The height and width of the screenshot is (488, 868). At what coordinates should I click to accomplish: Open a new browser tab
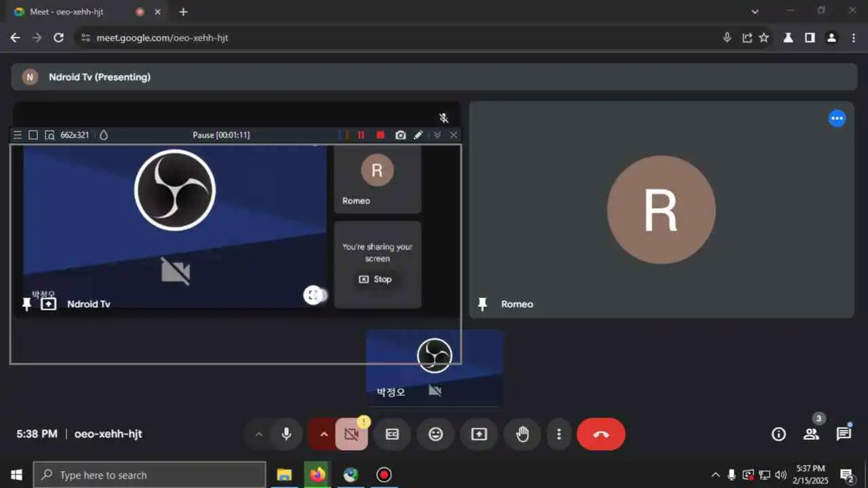click(183, 12)
